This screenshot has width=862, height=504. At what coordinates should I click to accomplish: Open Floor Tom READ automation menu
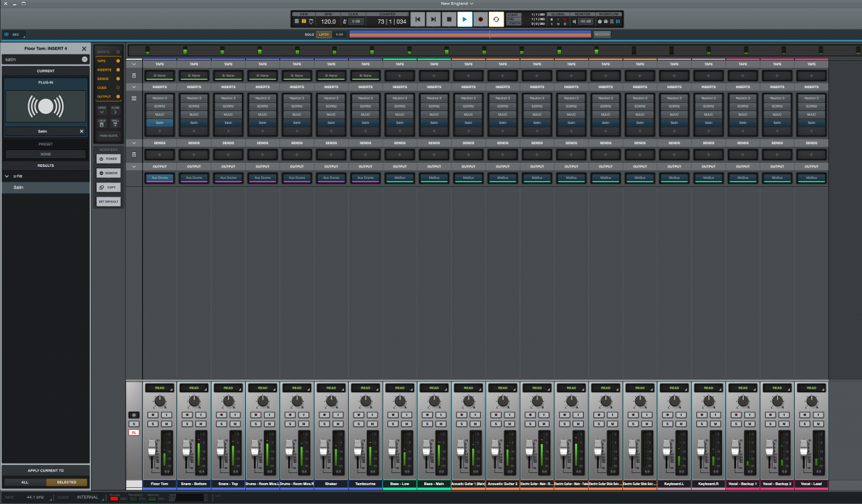160,388
